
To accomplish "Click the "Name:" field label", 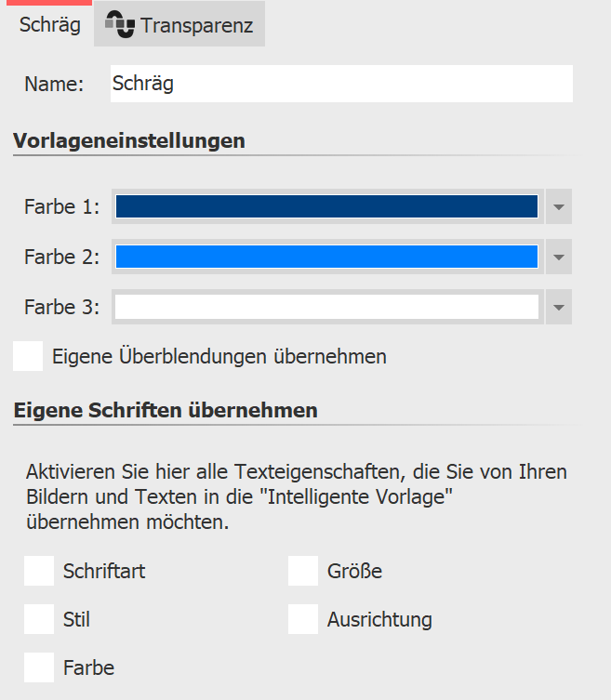I will [x=54, y=84].
